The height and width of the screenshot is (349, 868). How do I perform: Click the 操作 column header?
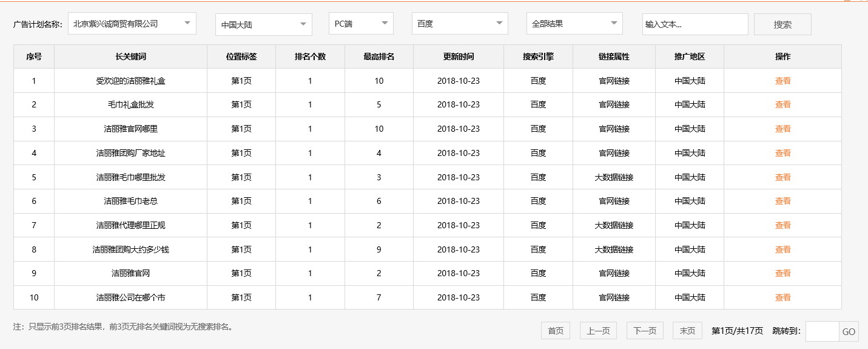click(783, 56)
